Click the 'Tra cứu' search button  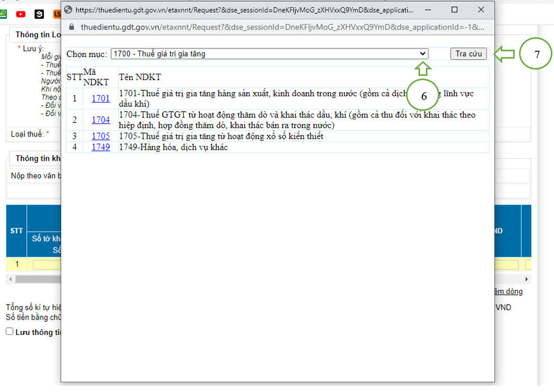(469, 54)
